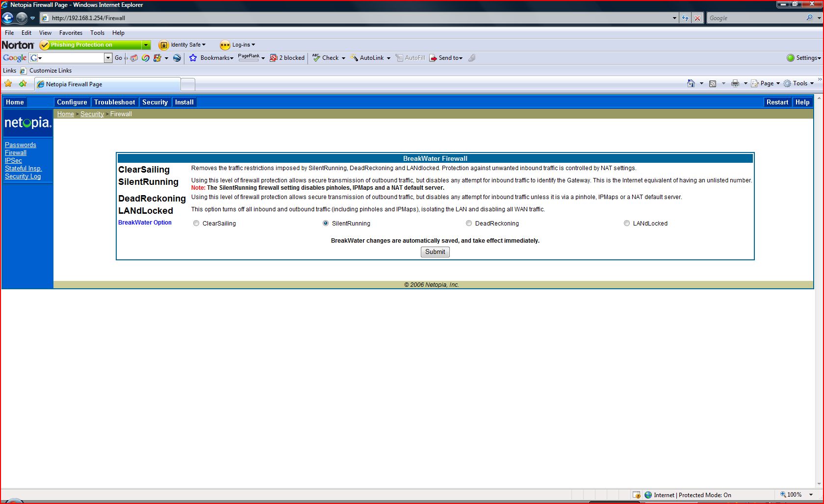The image size is (824, 504).
Task: Open the Favorites menu
Action: point(71,33)
